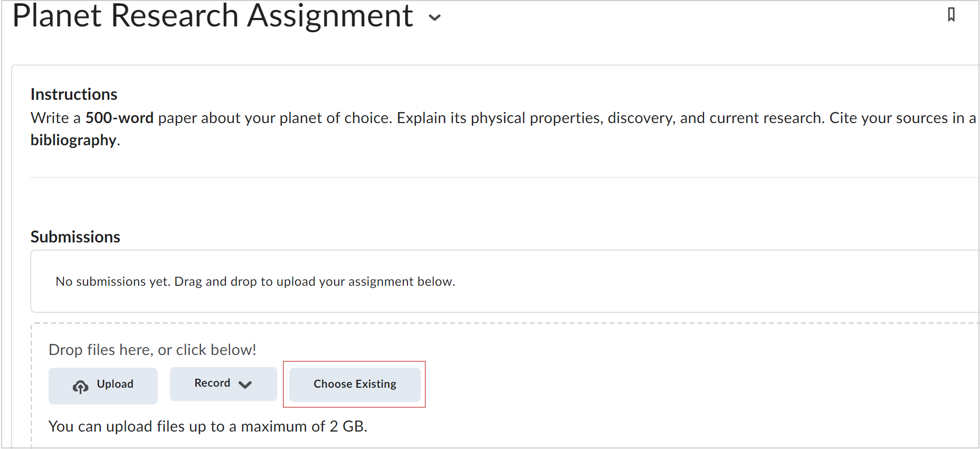Click the bold bibliography word
The image size is (980, 449).
pyautogui.click(x=73, y=140)
